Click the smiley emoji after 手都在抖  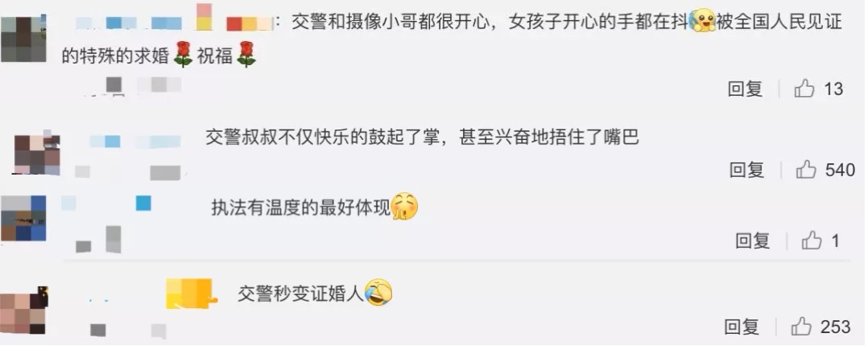pyautogui.click(x=702, y=20)
